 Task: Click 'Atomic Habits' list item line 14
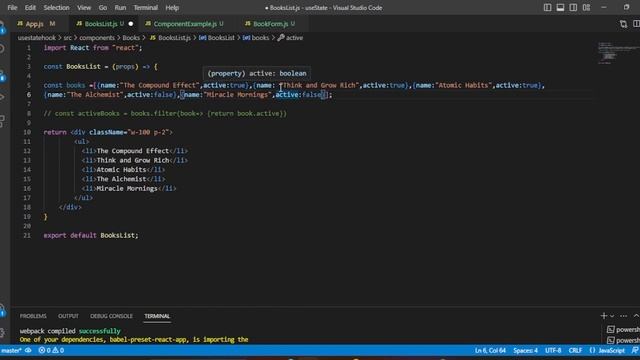pos(123,170)
